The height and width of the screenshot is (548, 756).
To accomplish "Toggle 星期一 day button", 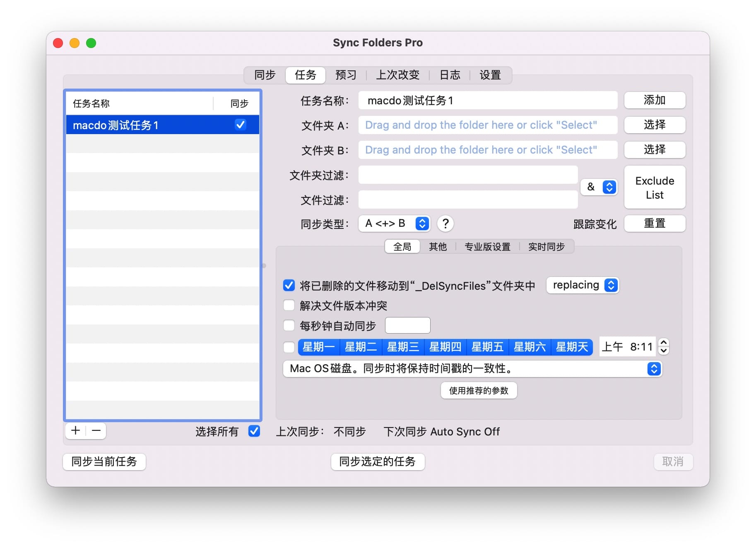I will point(318,347).
